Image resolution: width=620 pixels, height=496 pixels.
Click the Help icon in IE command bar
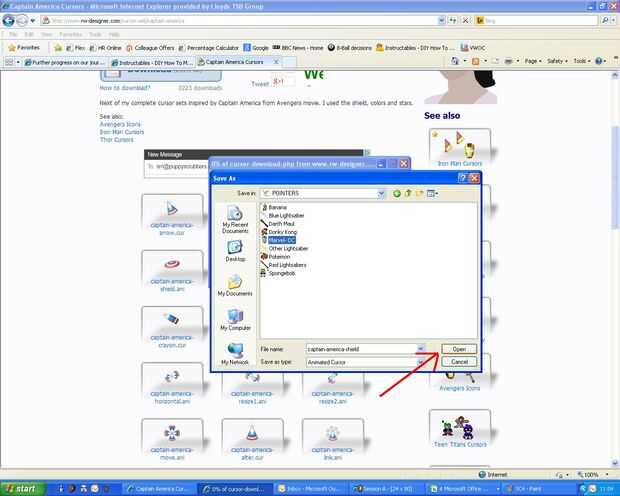(x=599, y=61)
